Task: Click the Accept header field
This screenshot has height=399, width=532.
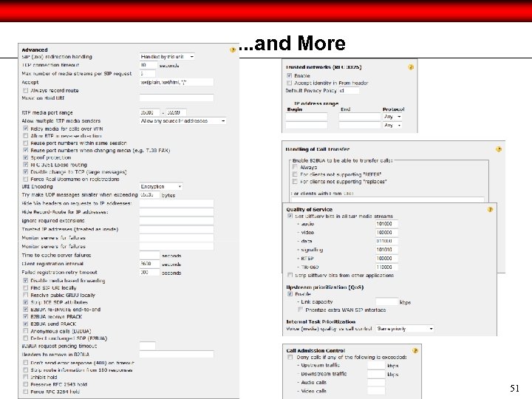Action: (177, 82)
